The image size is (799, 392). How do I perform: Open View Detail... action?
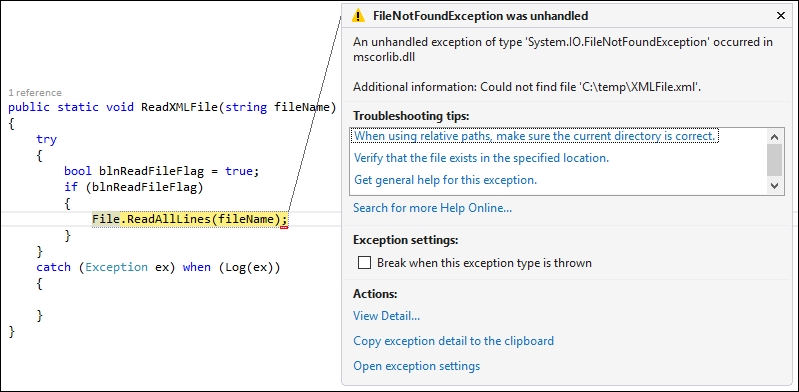(387, 316)
